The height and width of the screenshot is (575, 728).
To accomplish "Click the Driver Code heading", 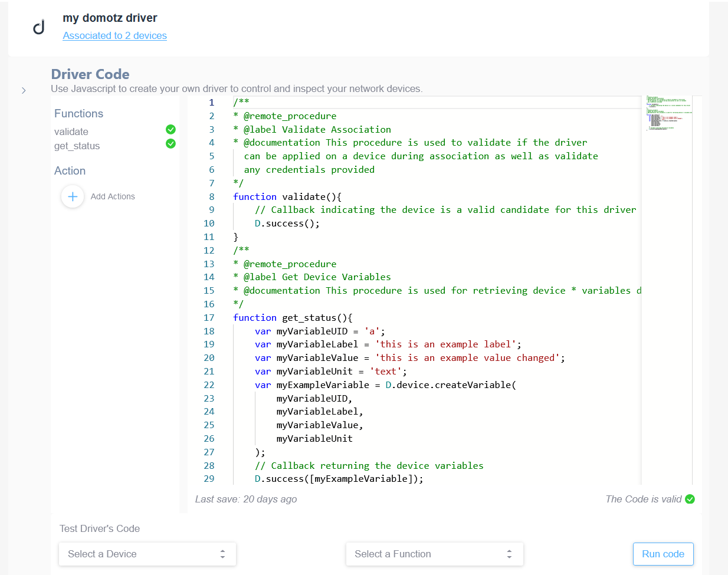I will coord(90,74).
